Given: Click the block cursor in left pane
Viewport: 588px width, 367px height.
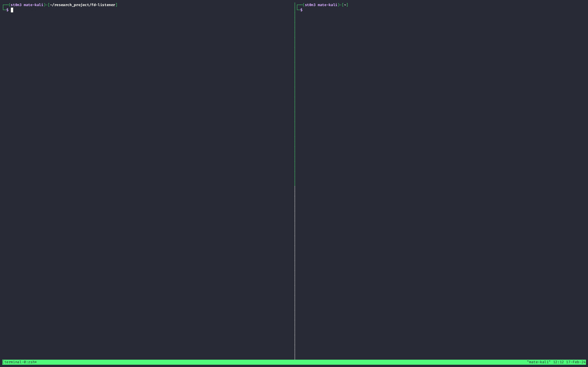Looking at the screenshot, I should click(x=12, y=10).
